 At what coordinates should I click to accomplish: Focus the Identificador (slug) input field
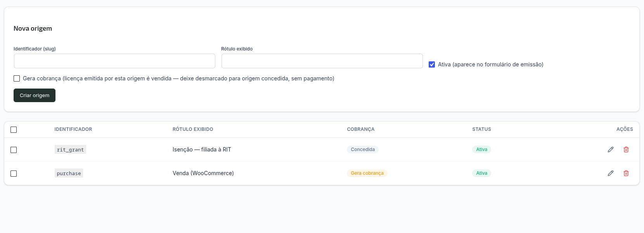[x=114, y=61]
